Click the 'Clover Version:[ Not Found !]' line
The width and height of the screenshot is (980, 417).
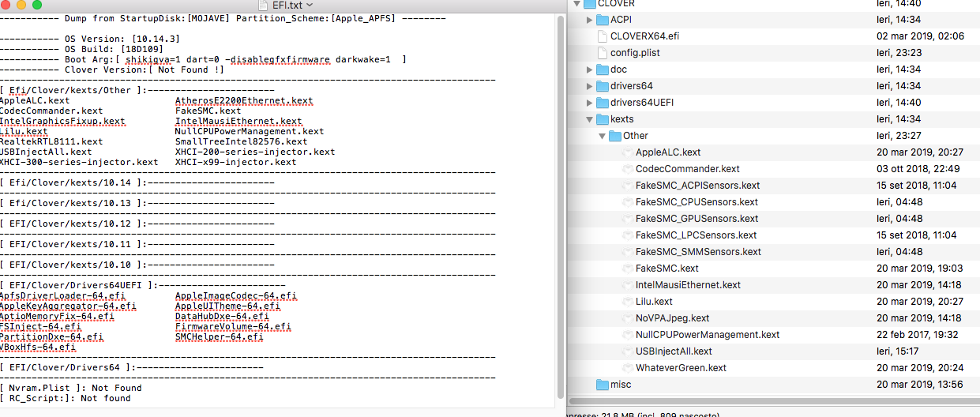click(145, 69)
